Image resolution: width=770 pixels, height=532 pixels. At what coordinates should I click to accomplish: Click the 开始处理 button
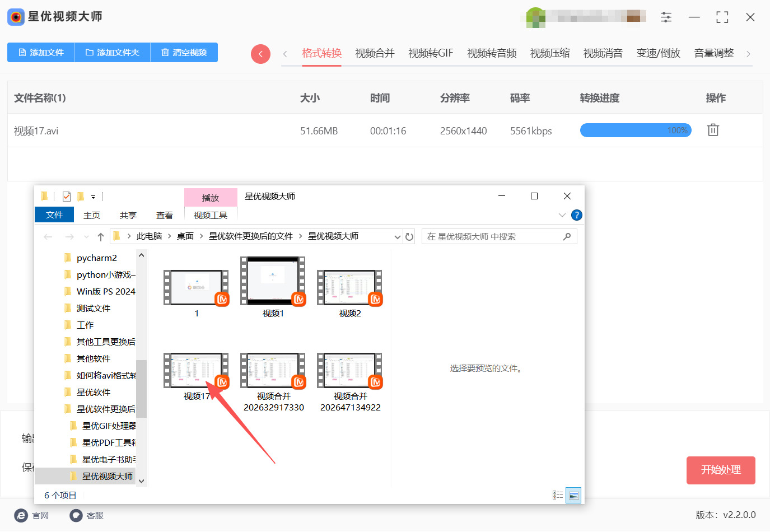[720, 470]
